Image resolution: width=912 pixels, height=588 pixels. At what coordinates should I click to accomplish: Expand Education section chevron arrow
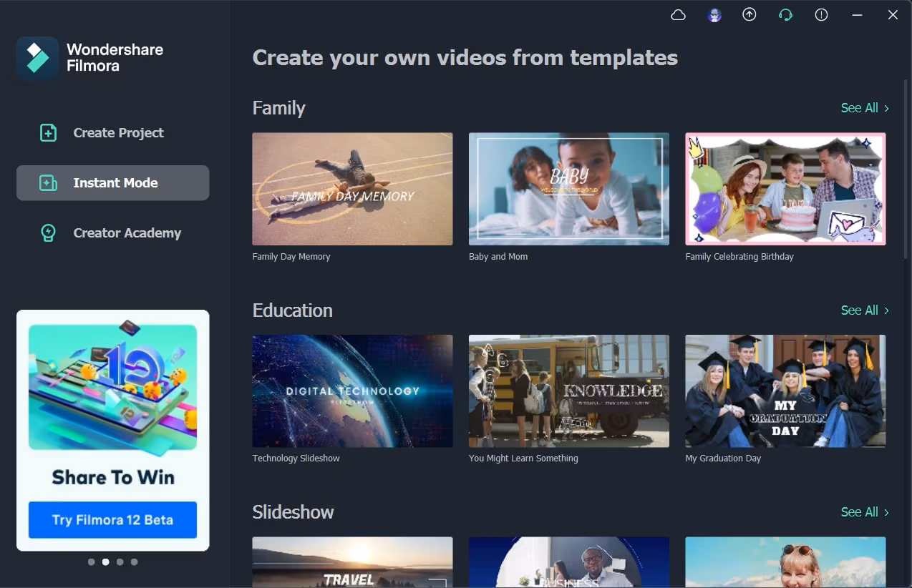click(886, 310)
